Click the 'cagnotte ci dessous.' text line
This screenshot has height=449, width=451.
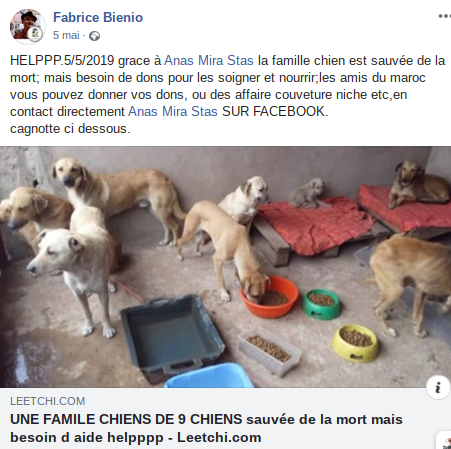click(70, 129)
